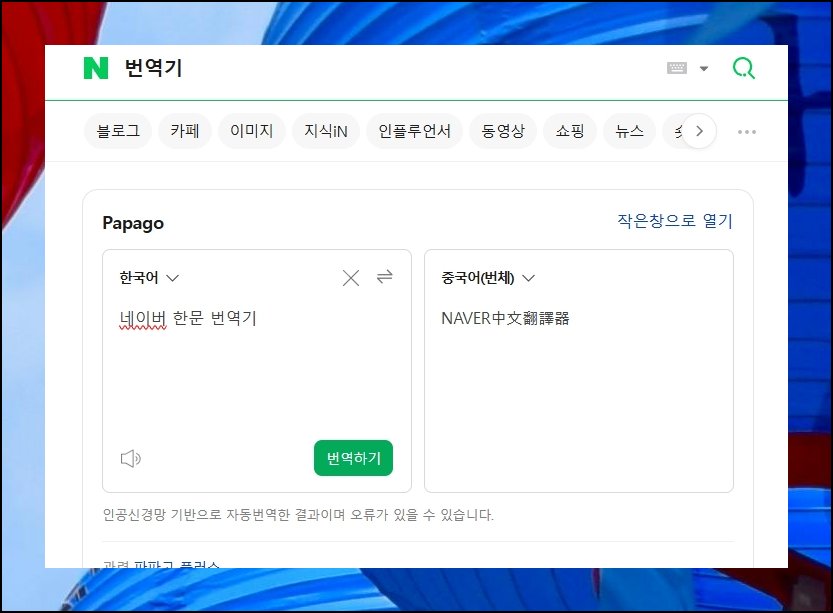
Task: Click the 인공신경망 기반 disclaimer text
Action: pyautogui.click(x=298, y=515)
